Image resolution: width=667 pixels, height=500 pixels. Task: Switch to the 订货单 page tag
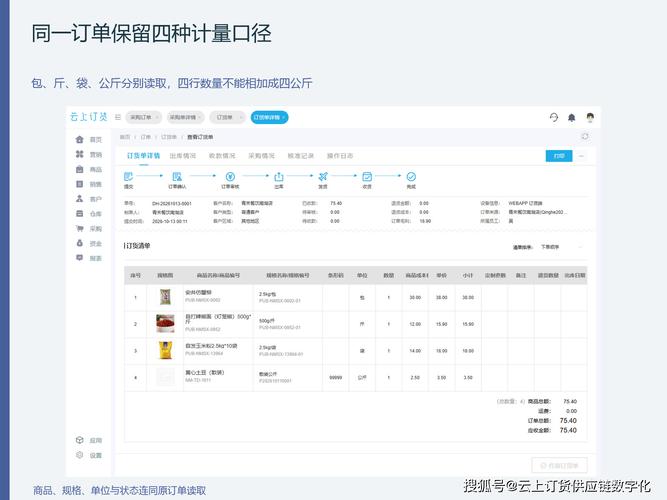[227, 117]
